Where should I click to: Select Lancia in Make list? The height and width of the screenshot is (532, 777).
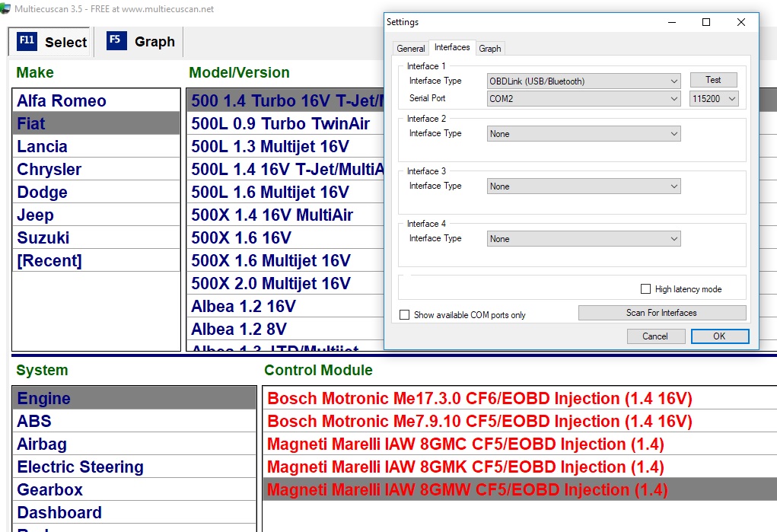(x=96, y=146)
